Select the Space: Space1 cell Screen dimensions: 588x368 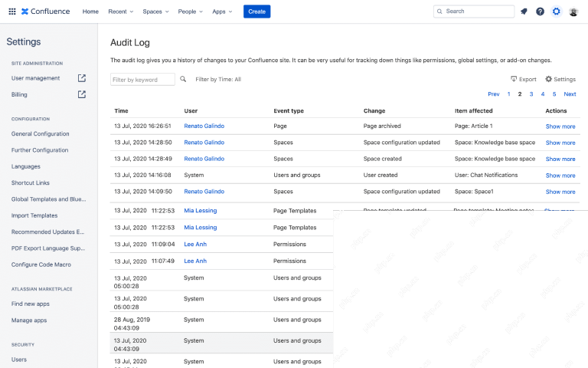[x=474, y=192]
